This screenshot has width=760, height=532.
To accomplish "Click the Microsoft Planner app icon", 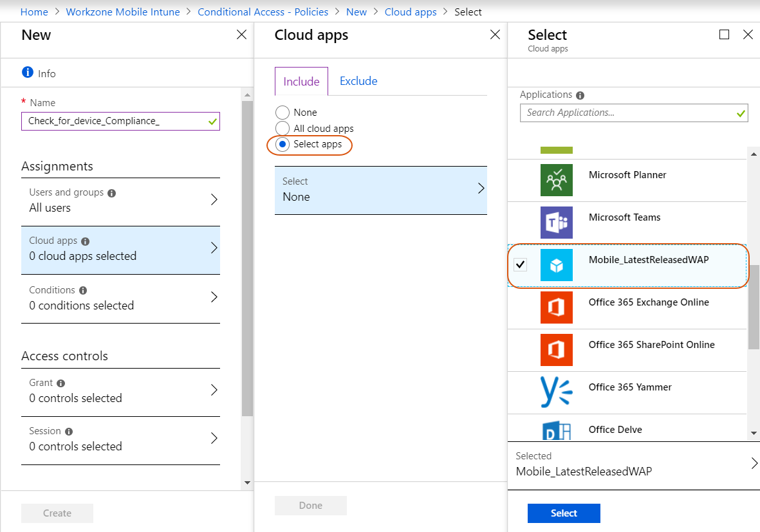I will [x=557, y=180].
